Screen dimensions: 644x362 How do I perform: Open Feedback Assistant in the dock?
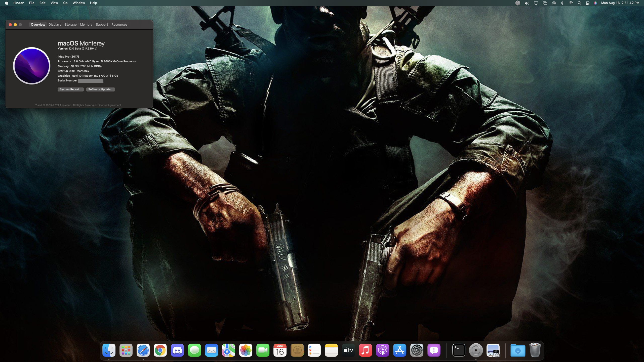pyautogui.click(x=434, y=350)
